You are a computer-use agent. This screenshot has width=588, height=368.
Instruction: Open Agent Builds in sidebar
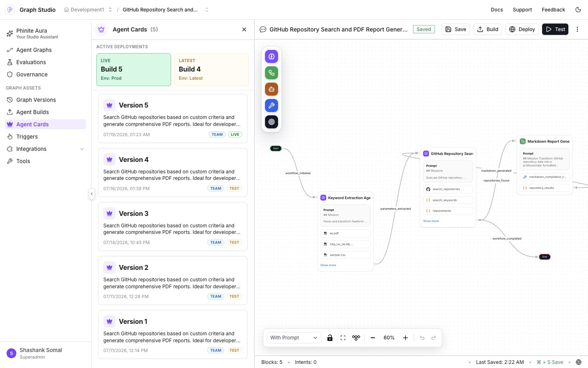point(45,112)
